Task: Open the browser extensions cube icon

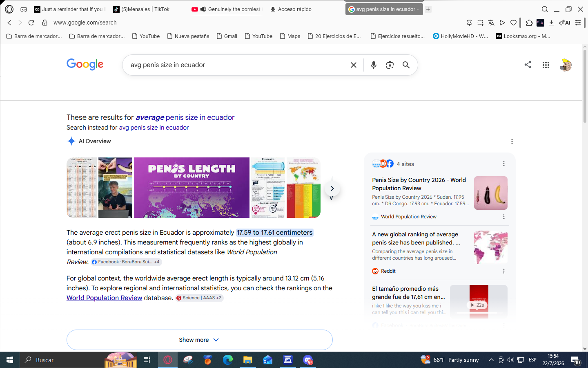Action: click(x=529, y=22)
